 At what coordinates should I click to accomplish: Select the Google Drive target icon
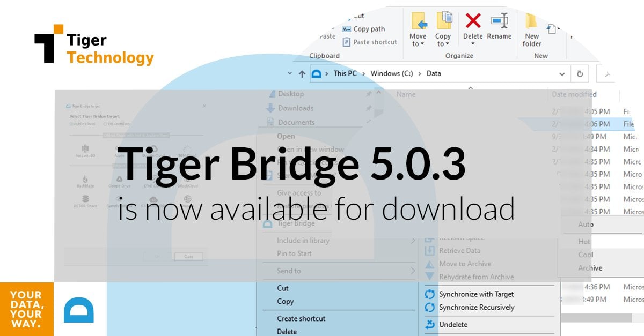[x=119, y=179]
